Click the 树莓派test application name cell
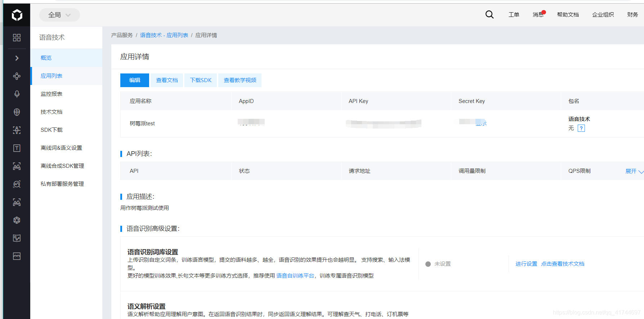The image size is (644, 319). tap(142, 123)
